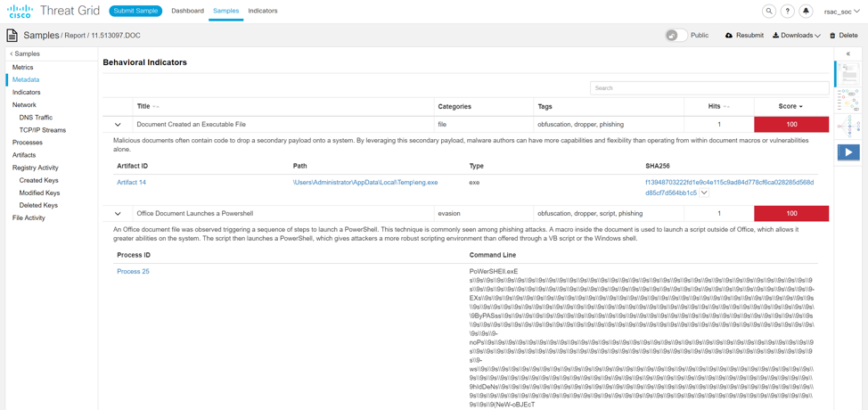Click the Behavioral Indicators search field

(708, 88)
